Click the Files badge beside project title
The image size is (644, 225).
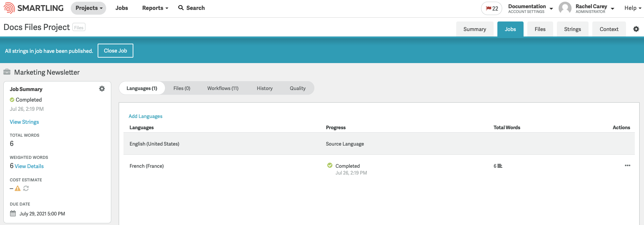coord(79,27)
